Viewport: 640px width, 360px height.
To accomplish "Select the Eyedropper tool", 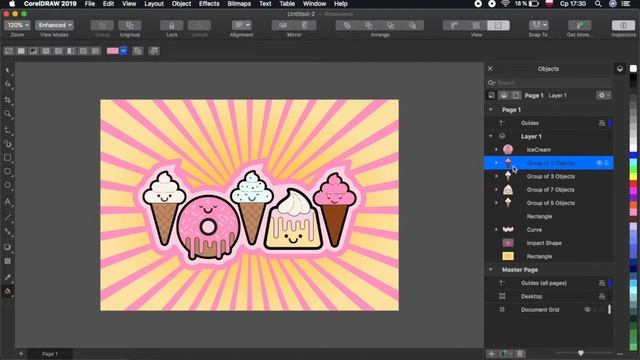I will (x=7, y=277).
